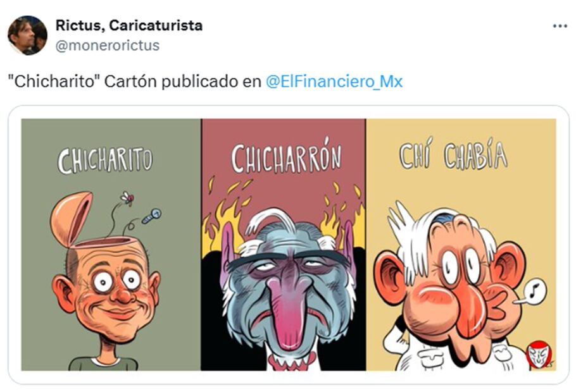Image resolution: width=576 pixels, height=392 pixels.
Task: Open the Rictus profile avatar photo
Action: click(28, 35)
